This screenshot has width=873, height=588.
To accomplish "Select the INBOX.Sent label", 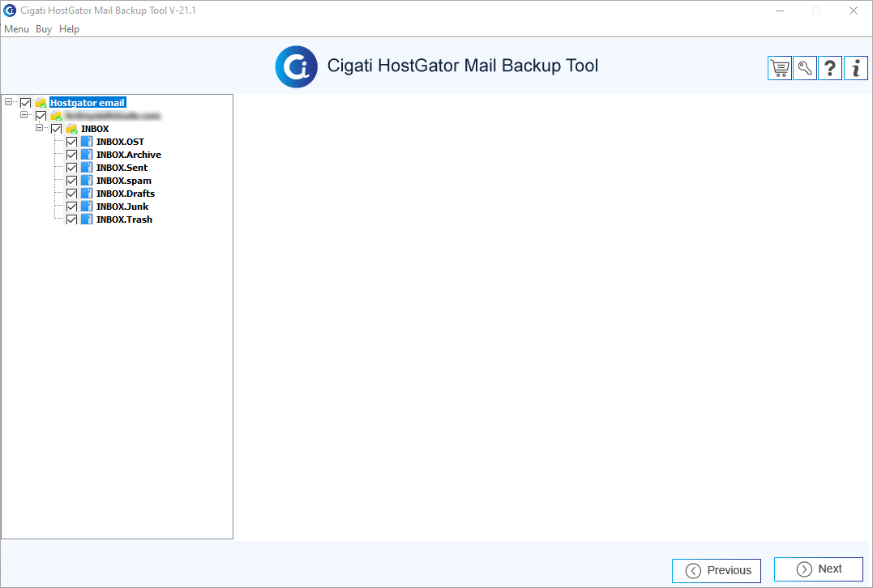I will coord(122,168).
